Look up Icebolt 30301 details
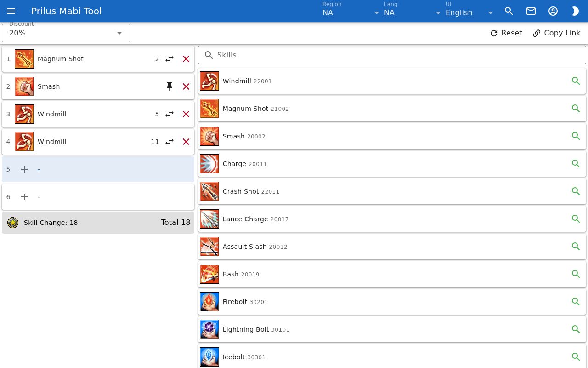Screen dimensions: 588x368 (x=576, y=357)
